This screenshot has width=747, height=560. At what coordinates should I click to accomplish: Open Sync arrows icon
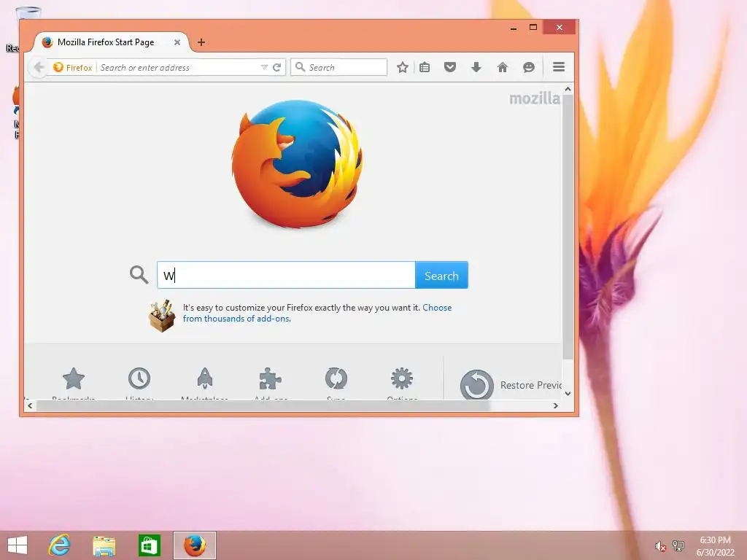click(336, 378)
